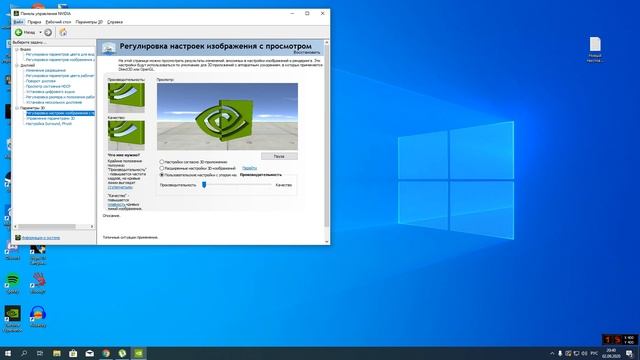Image resolution: width=640 pixels, height=360 pixels.
Task: Open File Explorer from the taskbar
Action: [57, 353]
